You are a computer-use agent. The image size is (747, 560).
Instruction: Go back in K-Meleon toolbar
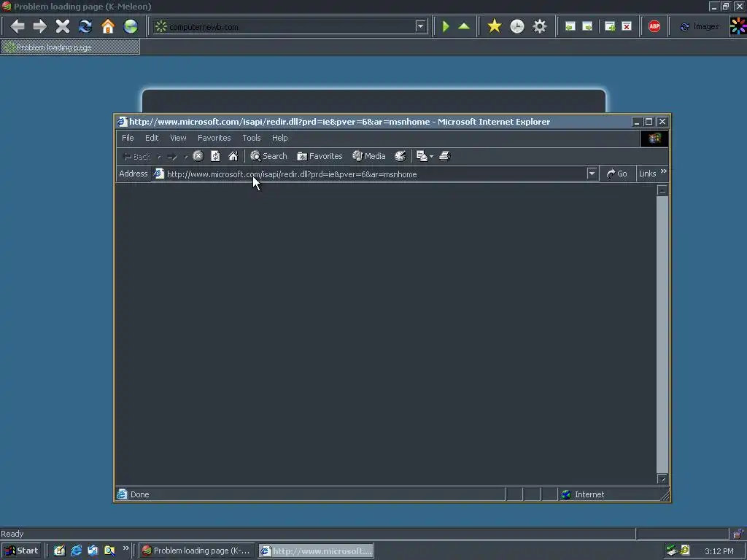click(18, 26)
